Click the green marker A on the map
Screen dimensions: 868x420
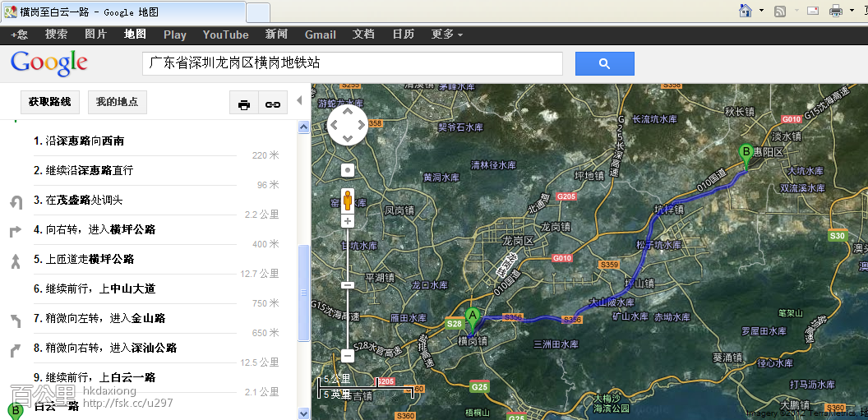tap(473, 317)
